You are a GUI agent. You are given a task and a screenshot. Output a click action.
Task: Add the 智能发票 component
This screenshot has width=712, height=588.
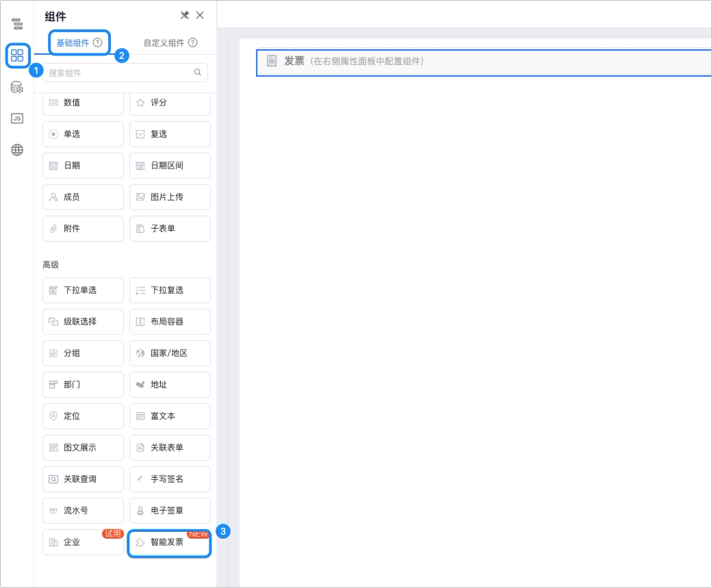coord(170,543)
